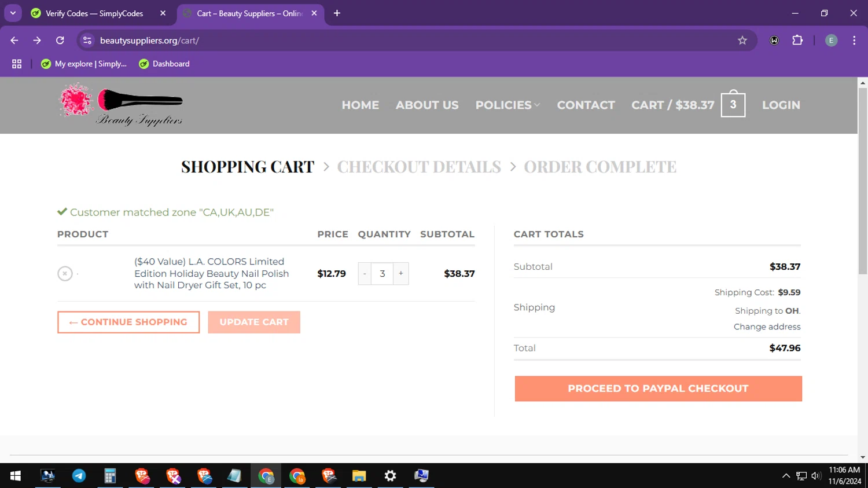This screenshot has height=488, width=868.
Task: Click the Change address link
Action: tap(767, 326)
